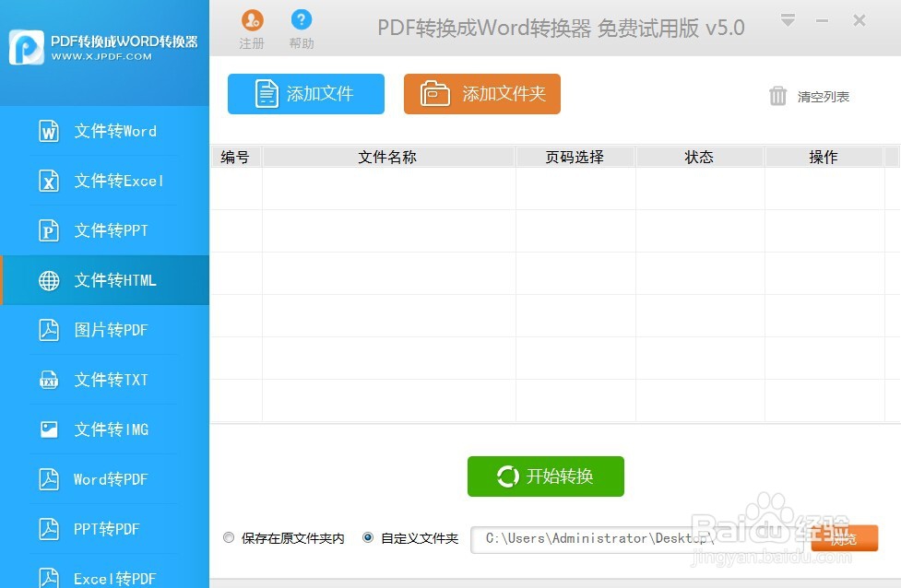Click the trash can icon for 清空列表

[x=777, y=96]
